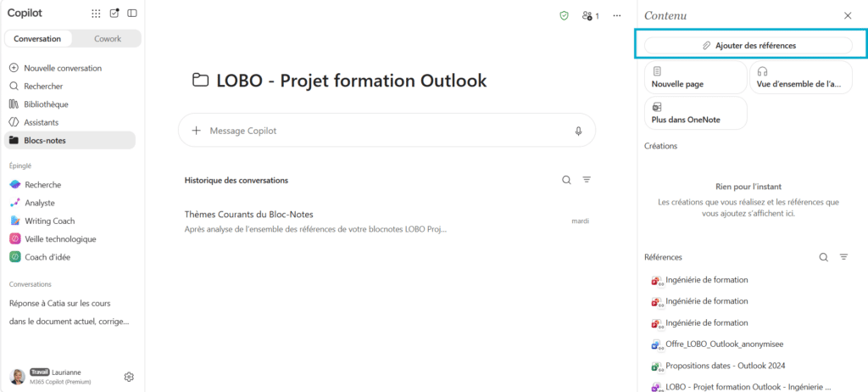Search within Références list
The height and width of the screenshot is (392, 868).
(824, 257)
